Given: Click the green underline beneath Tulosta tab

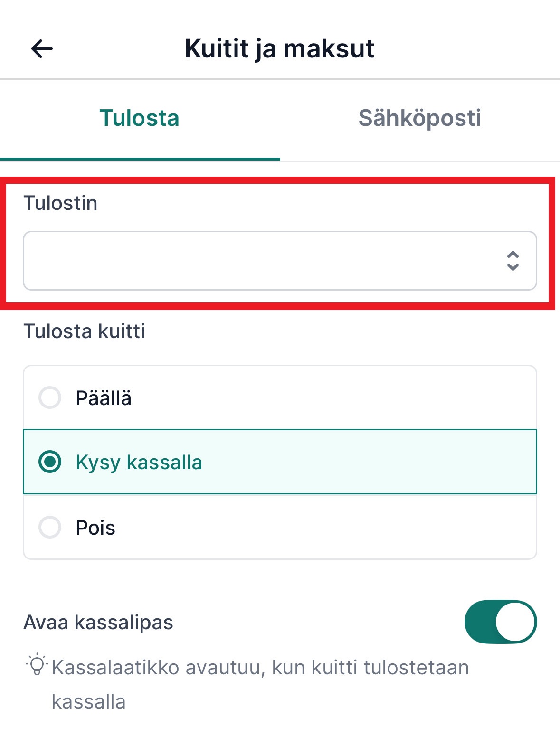Looking at the screenshot, I should coord(140,159).
